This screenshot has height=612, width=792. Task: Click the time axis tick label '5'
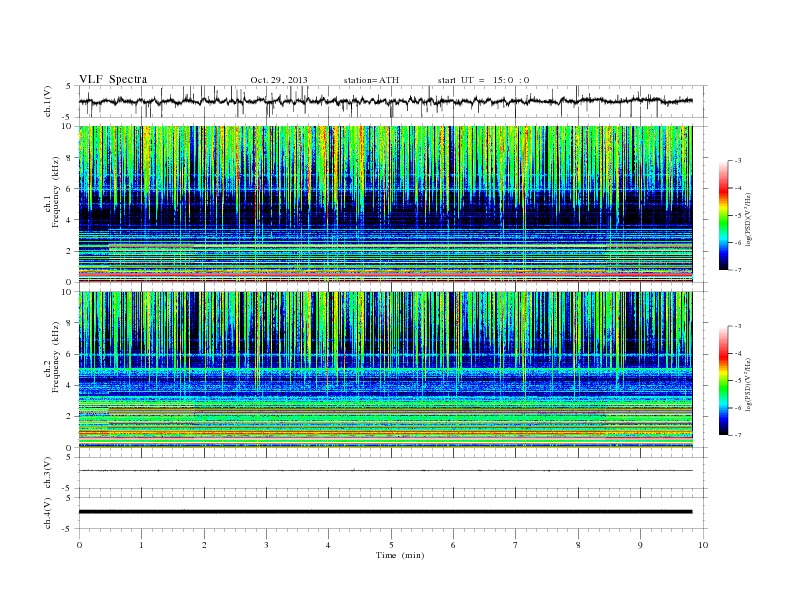pyautogui.click(x=391, y=545)
